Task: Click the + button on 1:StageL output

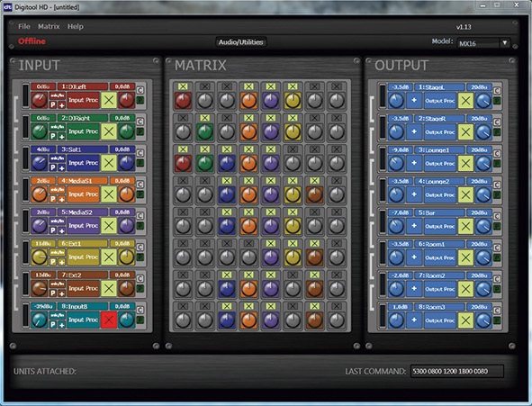Action: coord(414,101)
